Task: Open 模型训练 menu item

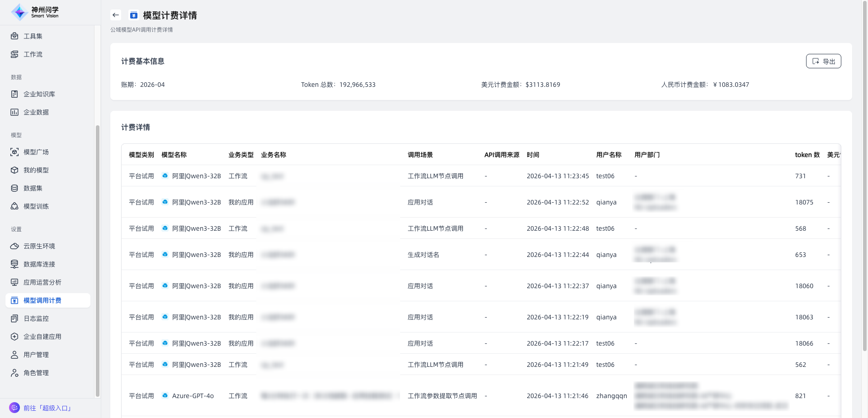Action: (x=36, y=206)
